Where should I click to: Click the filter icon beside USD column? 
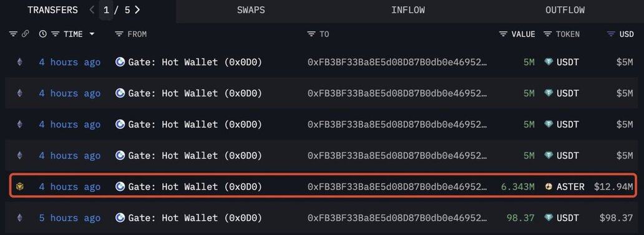tap(611, 34)
